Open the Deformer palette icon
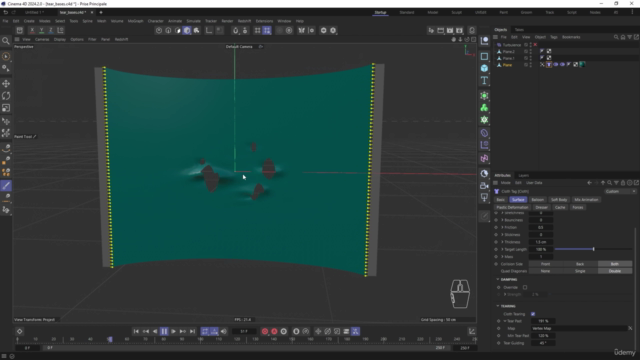 pyautogui.click(x=484, y=133)
